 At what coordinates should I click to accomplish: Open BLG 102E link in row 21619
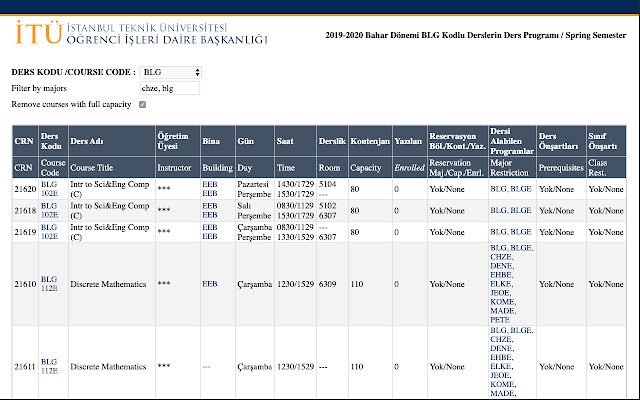pyautogui.click(x=49, y=232)
